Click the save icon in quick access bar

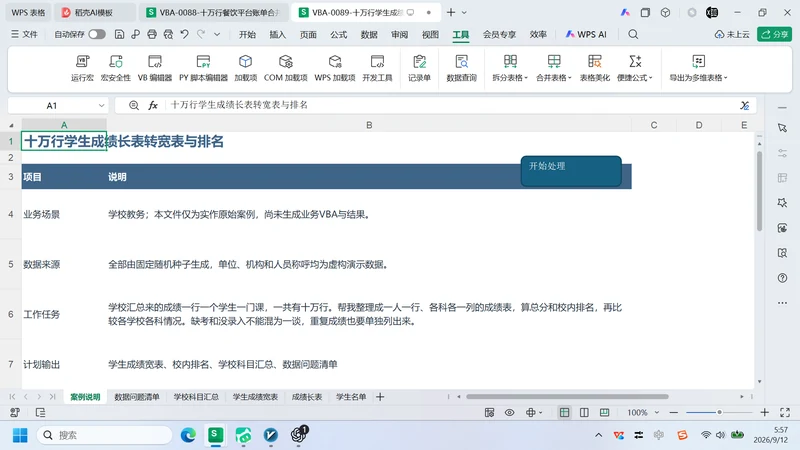tap(119, 34)
